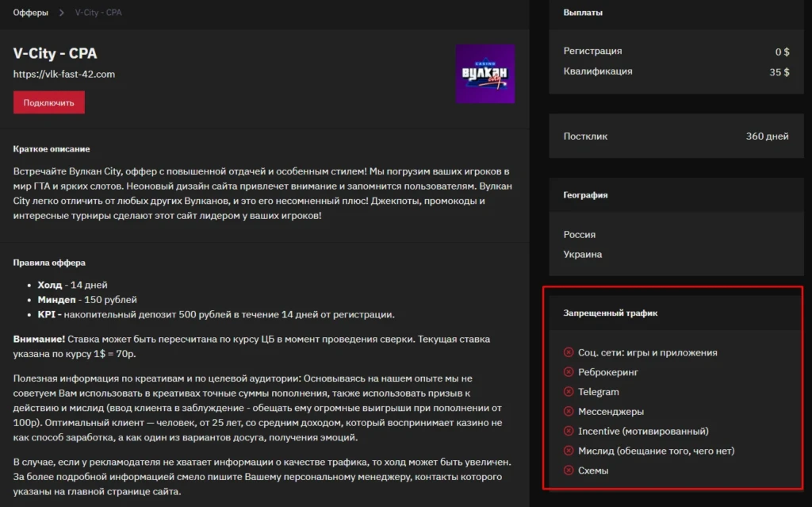812x507 pixels.
Task: Click the Миндеп - 150 рублей rule
Action: click(87, 300)
